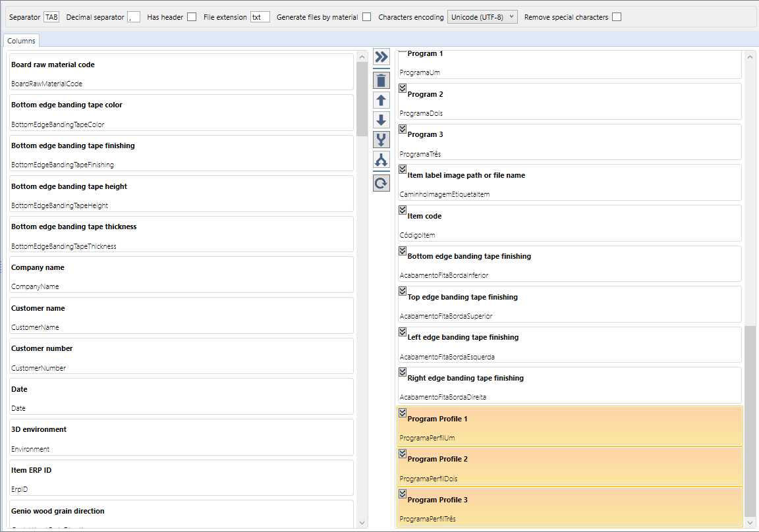Expand the Program Profile 1 entry

pyautogui.click(x=403, y=413)
